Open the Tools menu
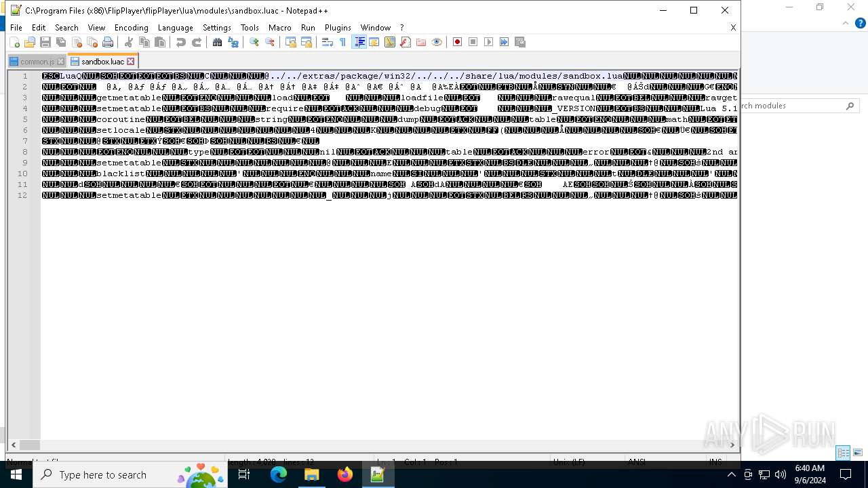The width and height of the screenshot is (868, 488). [x=250, y=28]
